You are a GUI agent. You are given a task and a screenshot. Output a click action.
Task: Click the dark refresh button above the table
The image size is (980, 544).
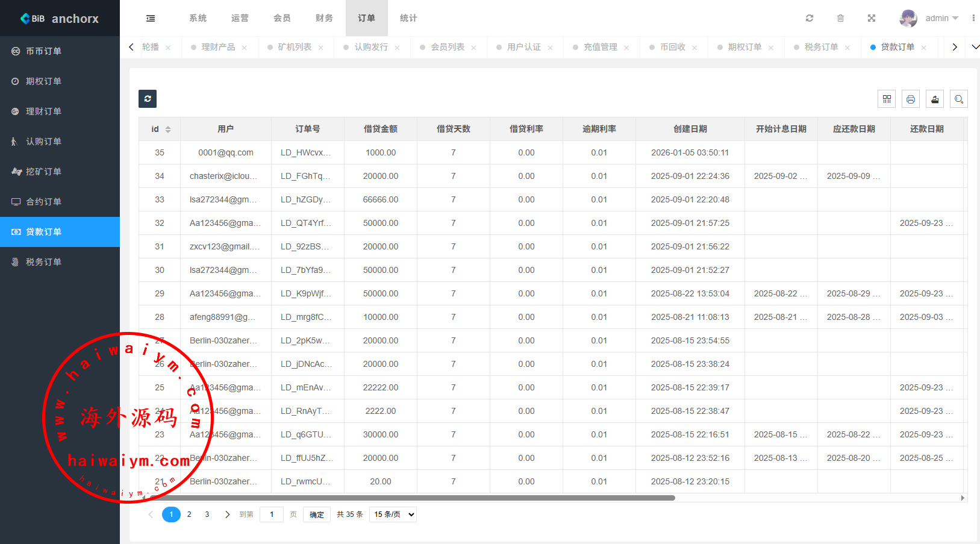click(148, 99)
